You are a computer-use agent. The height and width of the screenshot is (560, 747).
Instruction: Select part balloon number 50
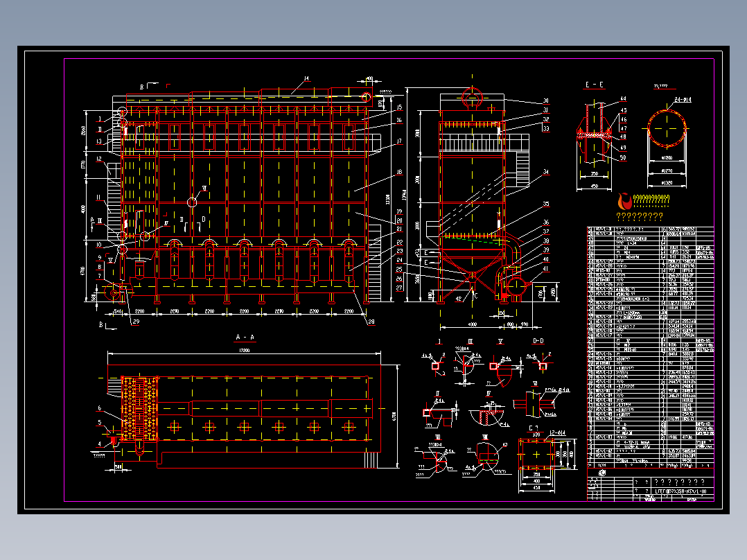(623, 157)
